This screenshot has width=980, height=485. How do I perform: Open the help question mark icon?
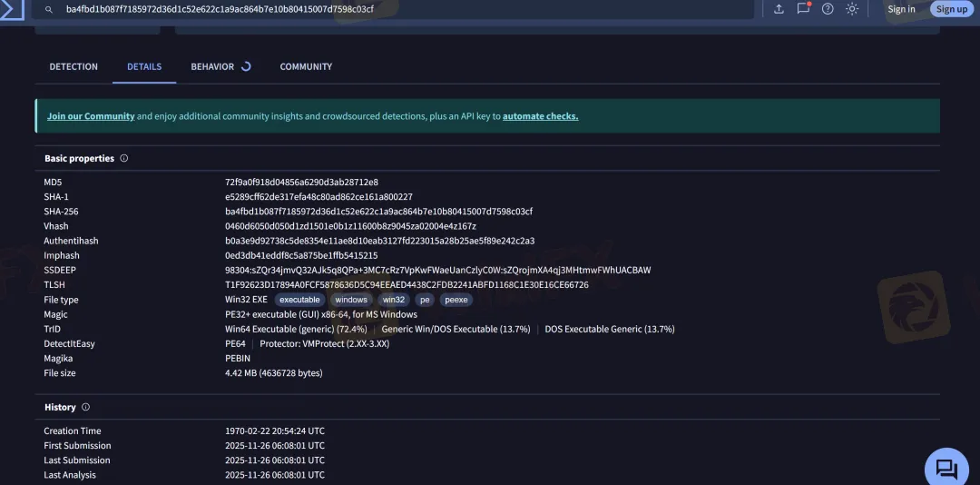828,9
